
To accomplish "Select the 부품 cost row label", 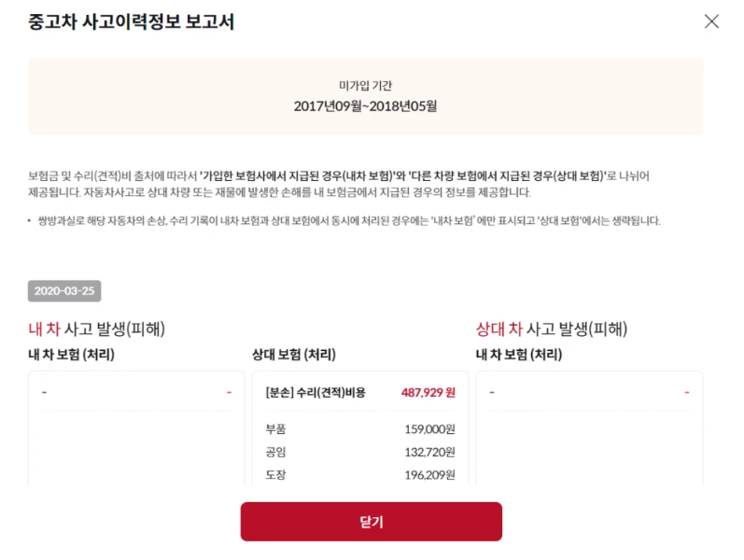I will [x=276, y=430].
